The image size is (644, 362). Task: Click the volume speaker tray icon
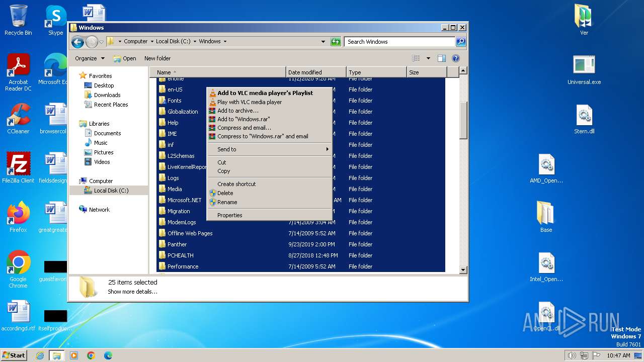point(572,355)
